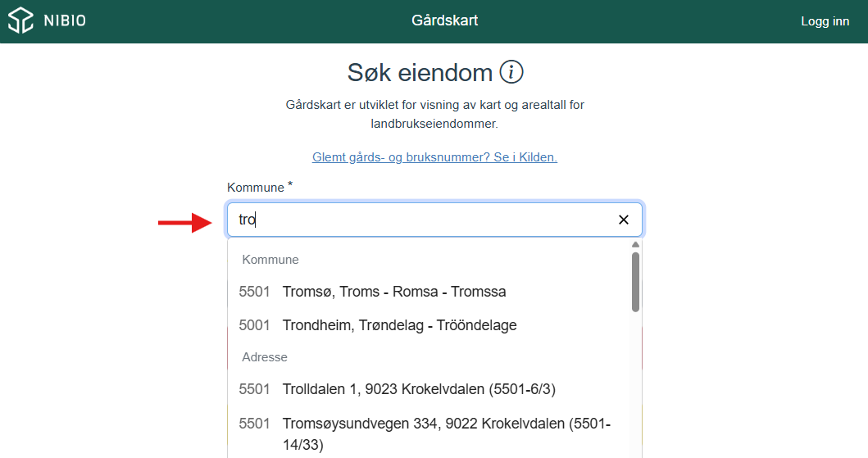
Task: Click the Kommune field label
Action: 256,188
